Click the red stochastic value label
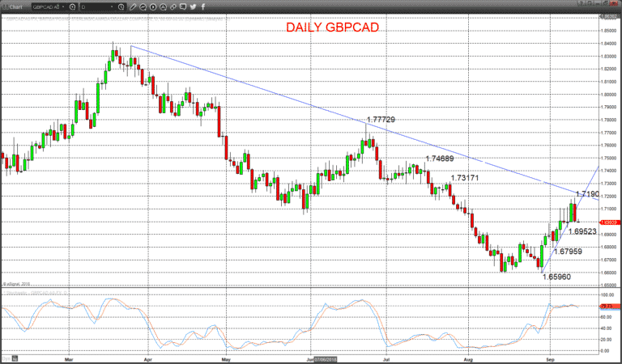The width and height of the screenshot is (622, 364). click(x=607, y=307)
